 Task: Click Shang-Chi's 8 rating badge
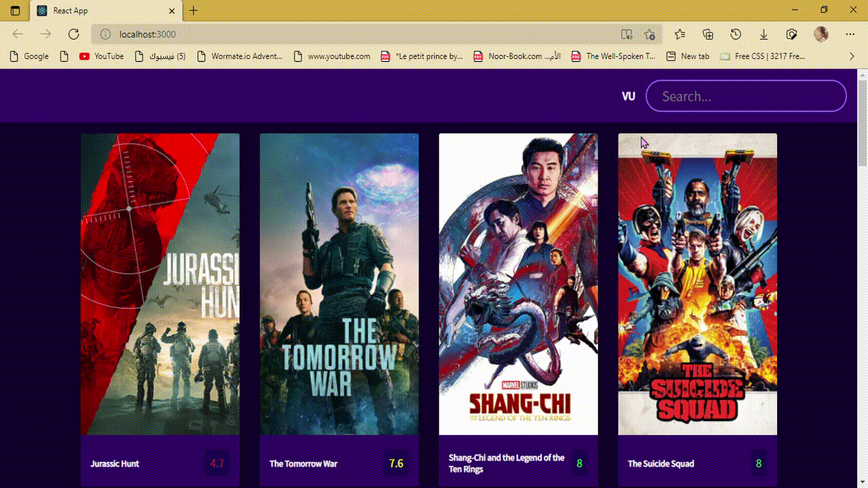pyautogui.click(x=580, y=464)
